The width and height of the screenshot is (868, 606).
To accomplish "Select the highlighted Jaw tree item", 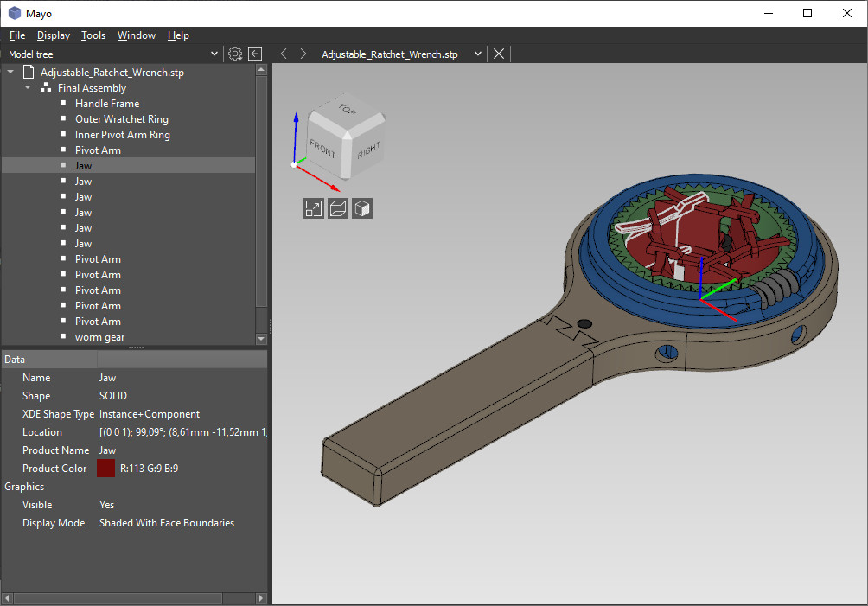I will point(129,165).
